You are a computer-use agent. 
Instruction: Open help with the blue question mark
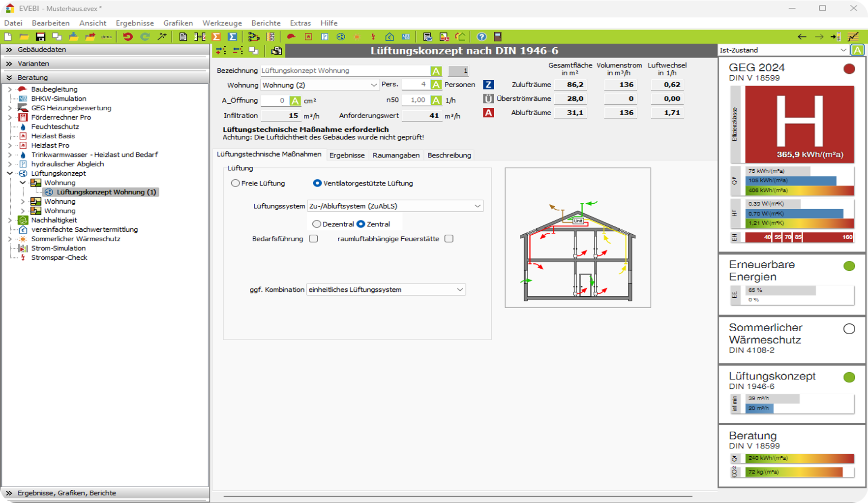[x=481, y=37]
